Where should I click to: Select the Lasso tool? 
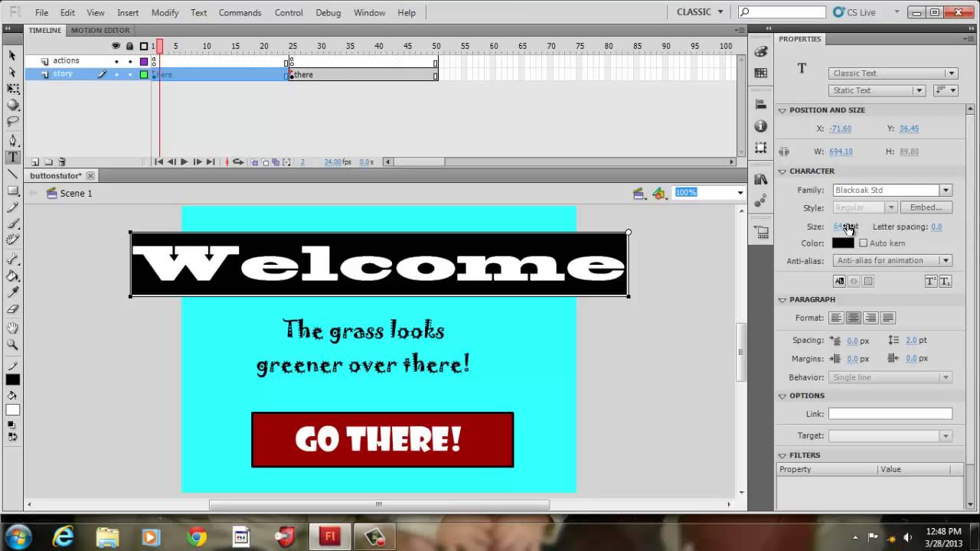(x=12, y=122)
